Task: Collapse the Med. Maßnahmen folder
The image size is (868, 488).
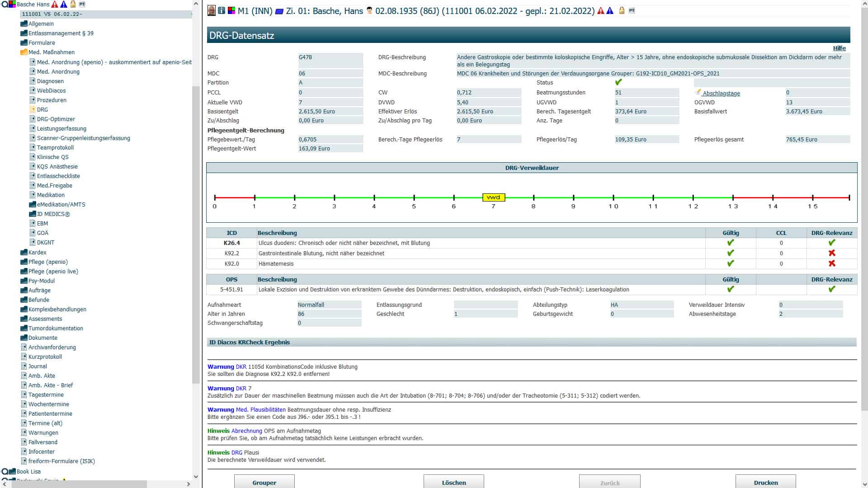Action: point(24,52)
